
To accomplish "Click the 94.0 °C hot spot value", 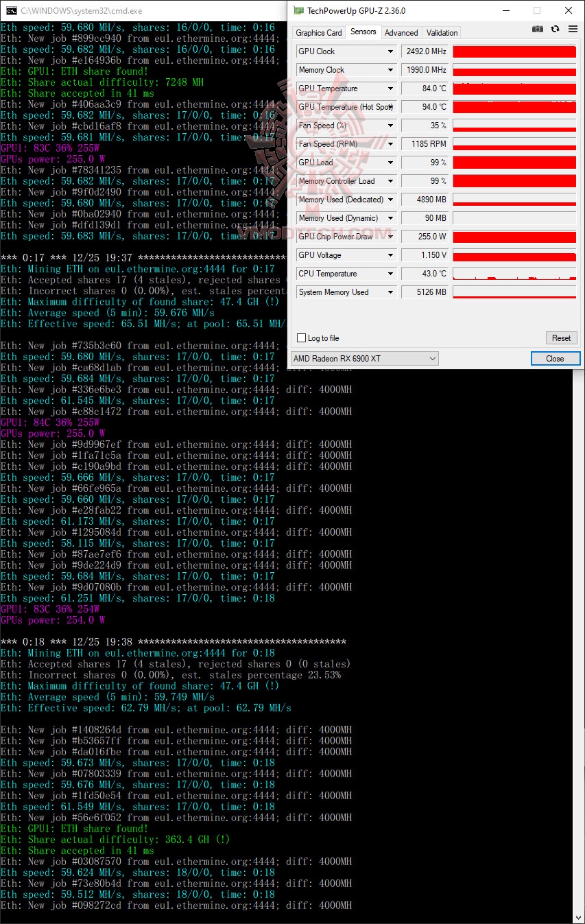I will [x=425, y=107].
